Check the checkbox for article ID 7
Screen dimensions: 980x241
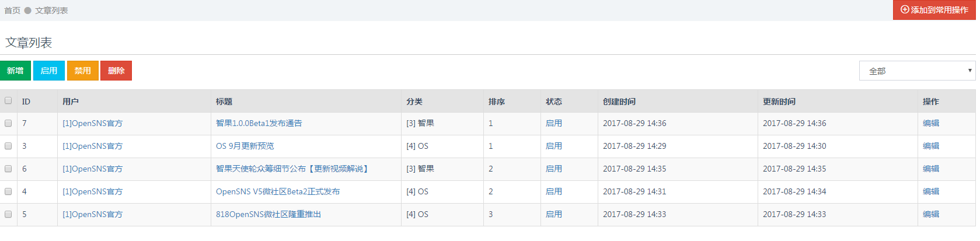tap(8, 123)
